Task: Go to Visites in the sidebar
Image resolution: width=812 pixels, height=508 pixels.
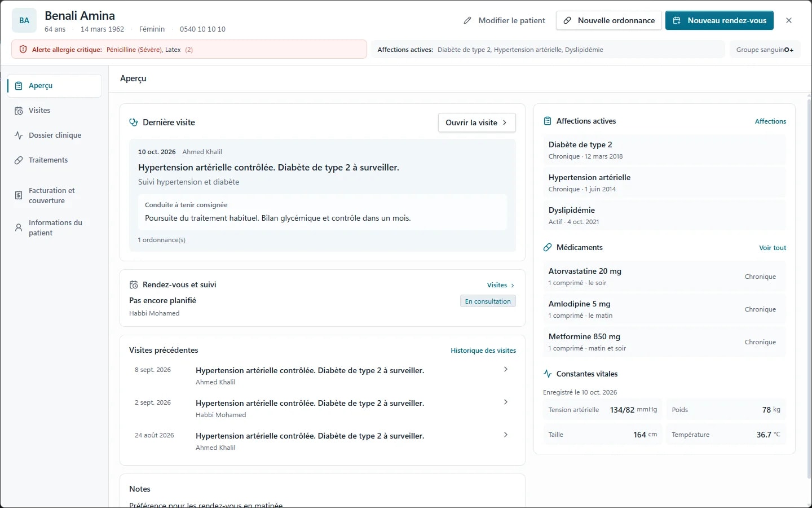Action: [55, 111]
